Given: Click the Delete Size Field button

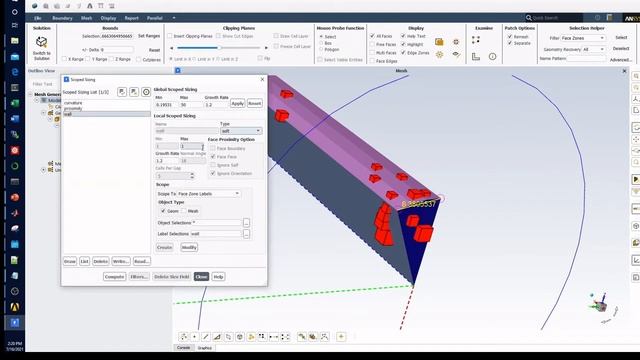Looking at the screenshot, I should tap(172, 277).
